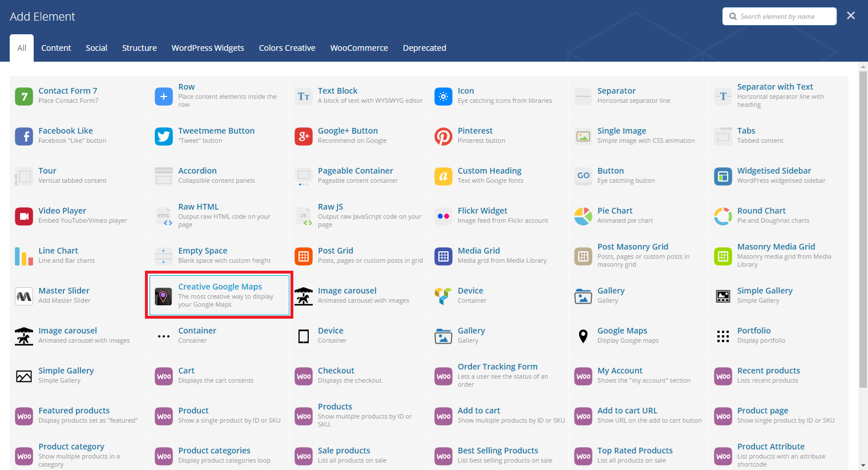The image size is (868, 470).
Task: Select the WordPress Widgets tab
Action: (x=208, y=48)
